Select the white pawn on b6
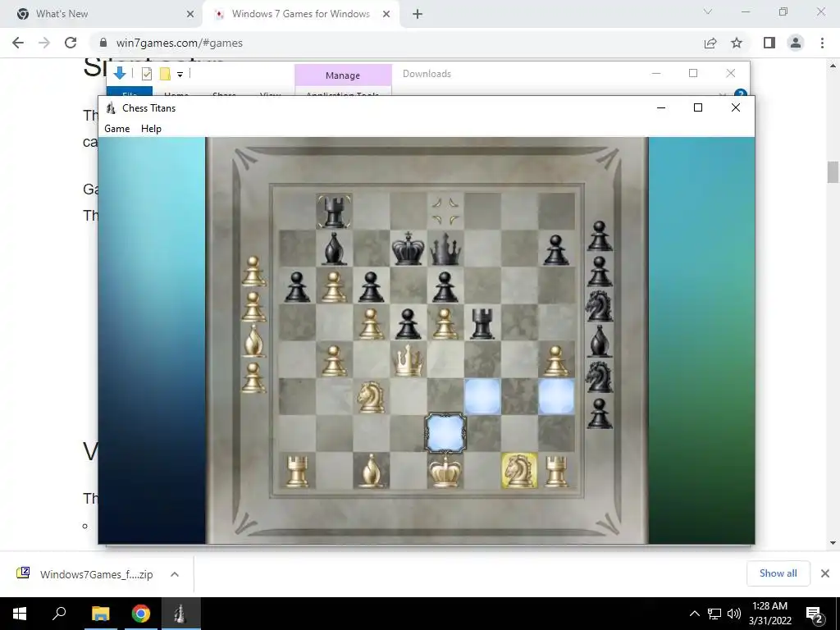Screen dimensions: 840x630 [335, 286]
